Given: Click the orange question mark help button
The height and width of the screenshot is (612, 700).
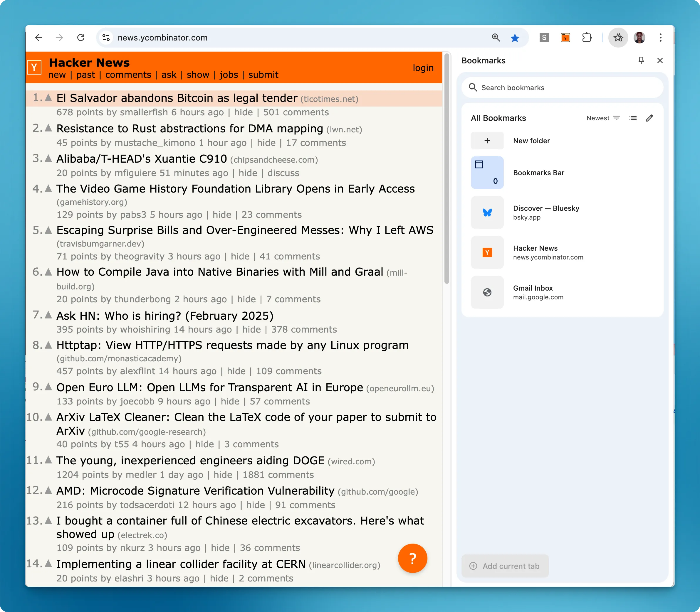Looking at the screenshot, I should [412, 558].
